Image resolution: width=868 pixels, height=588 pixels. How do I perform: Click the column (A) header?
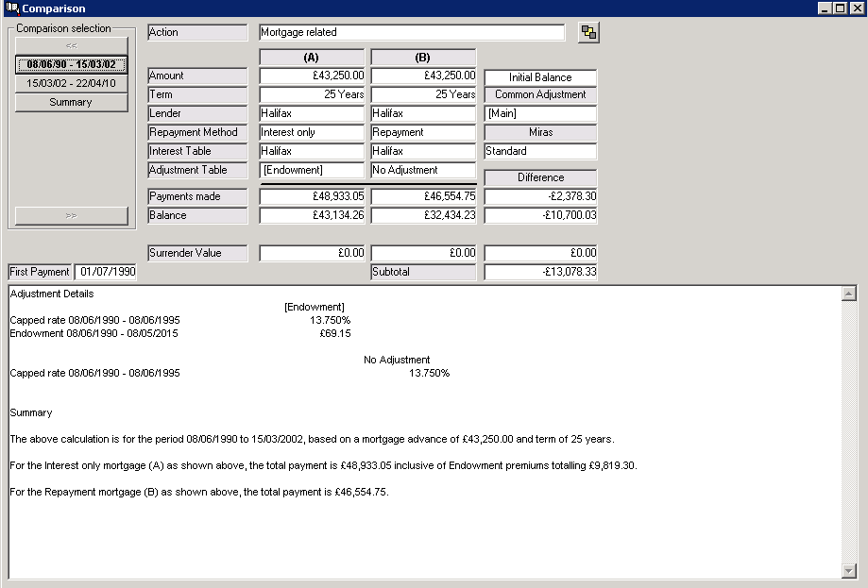pyautogui.click(x=312, y=58)
